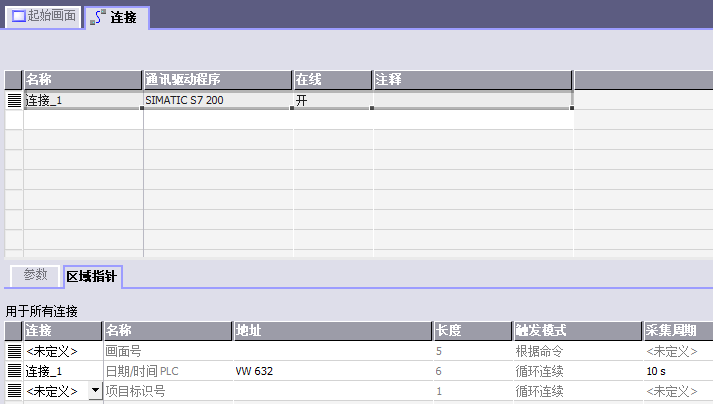Image resolution: width=713 pixels, height=404 pixels.
Task: Select the row handle icon for the 项目标识号 row
Action: [x=14, y=391]
